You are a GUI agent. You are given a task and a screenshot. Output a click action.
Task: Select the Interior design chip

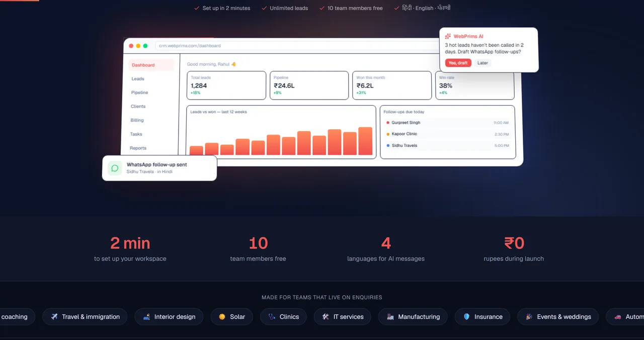pos(169,317)
